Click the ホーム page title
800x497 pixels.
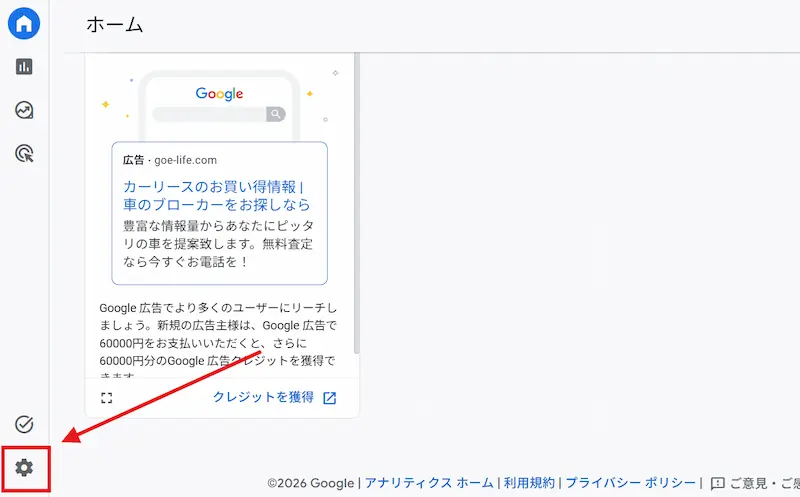point(114,24)
